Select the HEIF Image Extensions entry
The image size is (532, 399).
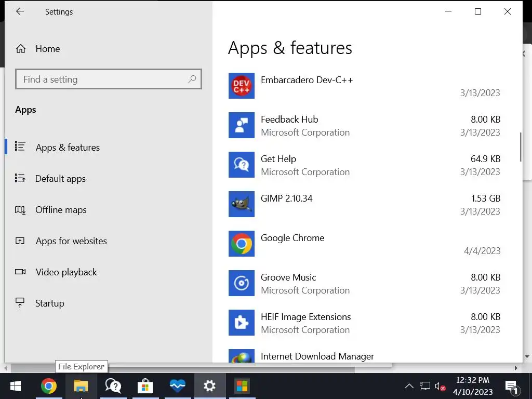(364, 322)
